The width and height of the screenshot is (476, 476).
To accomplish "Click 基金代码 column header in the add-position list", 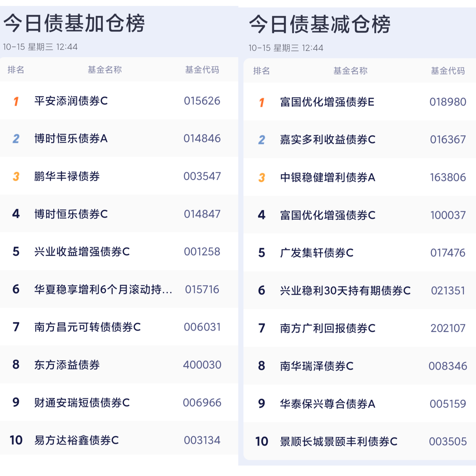I will coord(202,70).
